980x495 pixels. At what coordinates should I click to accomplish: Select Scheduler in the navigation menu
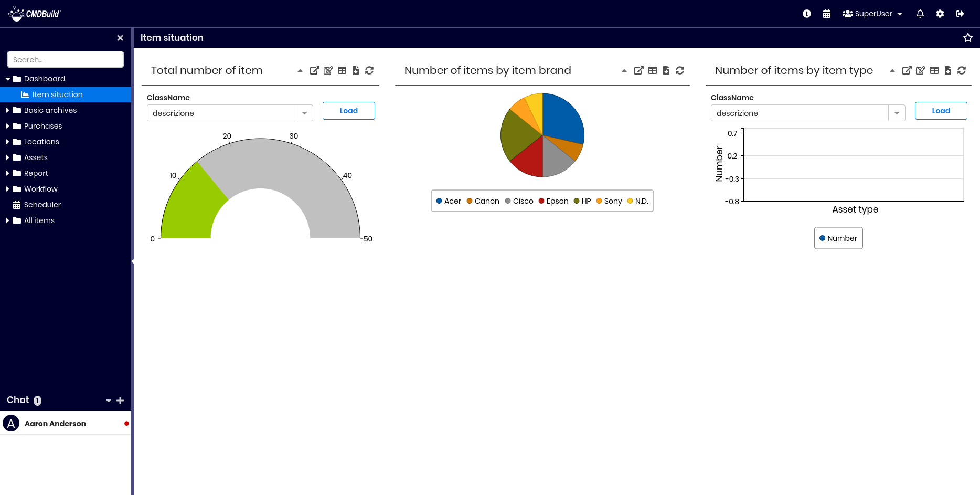pyautogui.click(x=42, y=205)
